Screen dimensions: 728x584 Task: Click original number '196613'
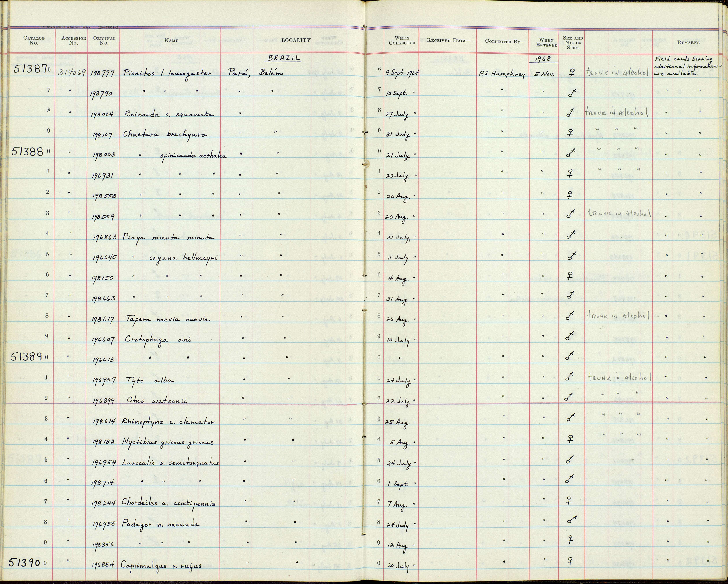[x=103, y=360]
